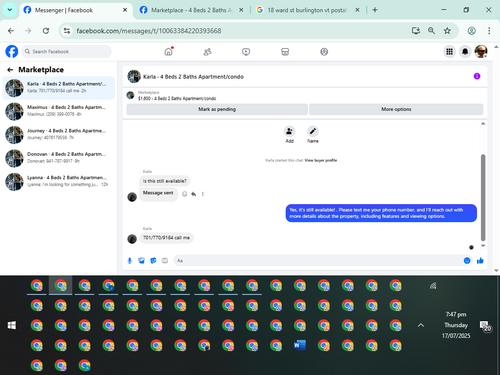Switch to Marketplace - 4 Beds 2 Baths tab

tap(191, 10)
